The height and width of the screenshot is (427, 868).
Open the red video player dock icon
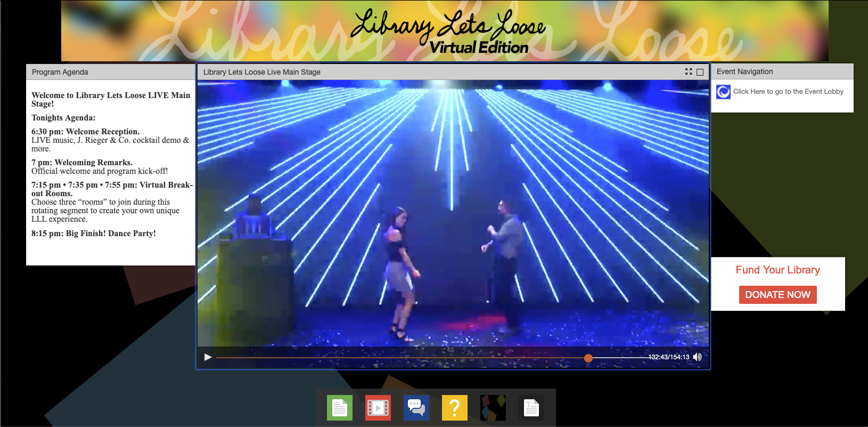click(378, 408)
